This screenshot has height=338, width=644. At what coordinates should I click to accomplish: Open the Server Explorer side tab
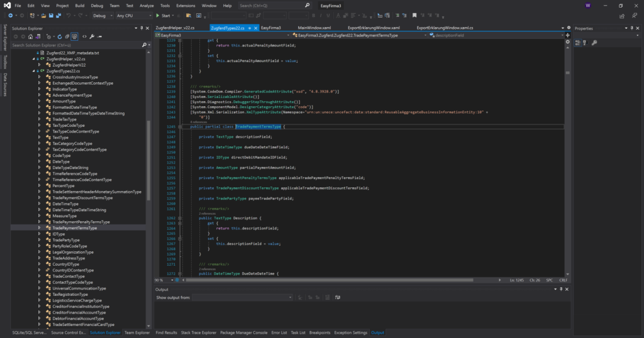tap(5, 37)
